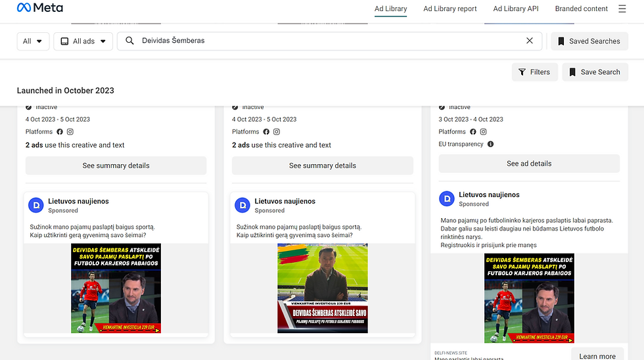Clear the search field with X
Viewport: 644px width, 360px height.
coord(530,41)
